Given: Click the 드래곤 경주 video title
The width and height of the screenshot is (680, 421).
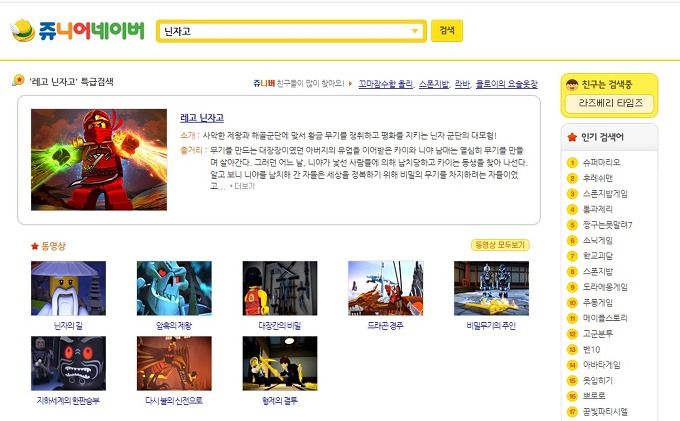Looking at the screenshot, I should (386, 326).
